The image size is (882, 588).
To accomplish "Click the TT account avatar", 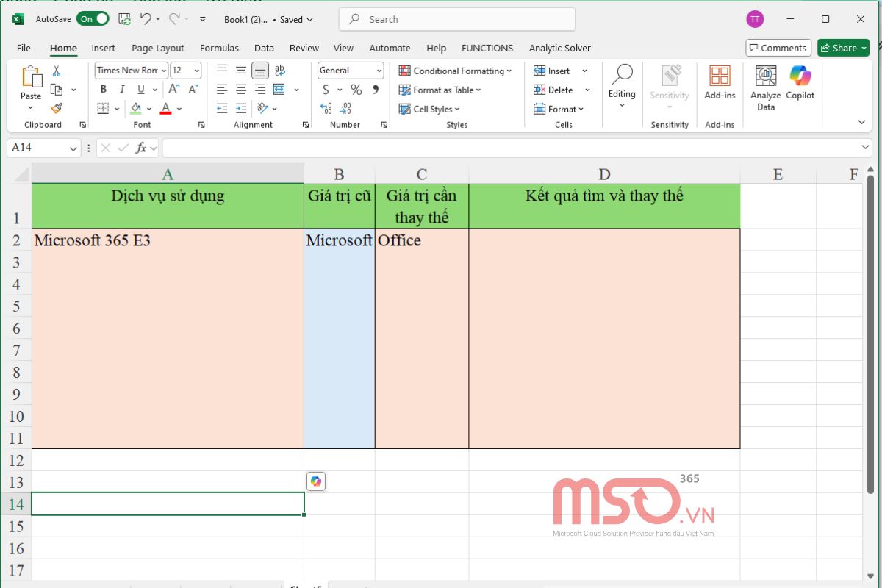I will 755,19.
